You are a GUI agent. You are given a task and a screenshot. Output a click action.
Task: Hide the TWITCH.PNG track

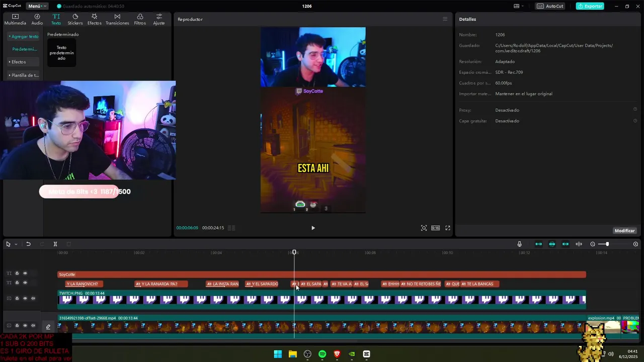[x=25, y=298]
